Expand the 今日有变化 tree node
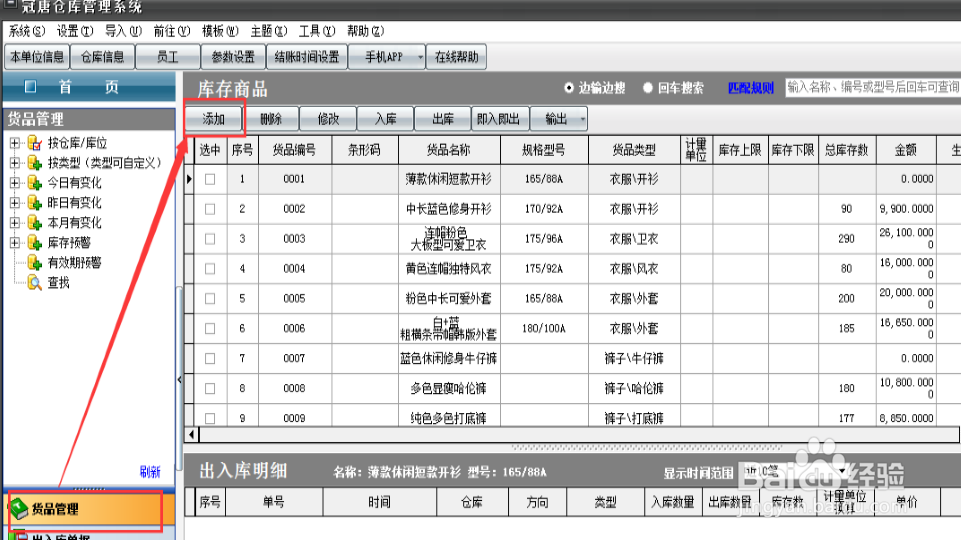 pos(15,183)
